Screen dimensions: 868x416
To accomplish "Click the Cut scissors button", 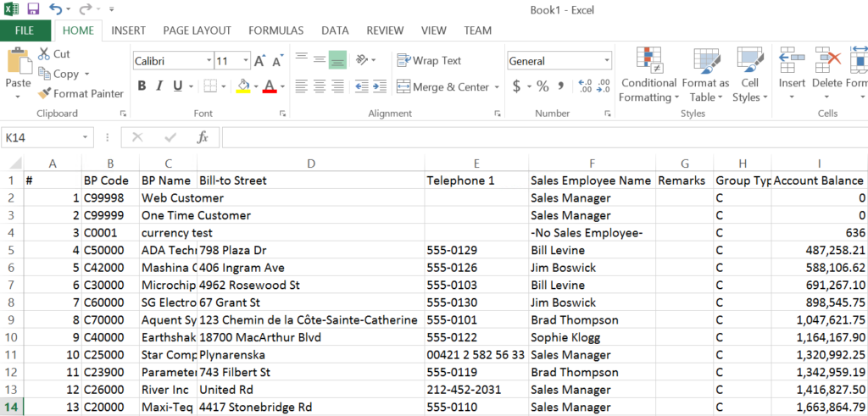I will [53, 54].
